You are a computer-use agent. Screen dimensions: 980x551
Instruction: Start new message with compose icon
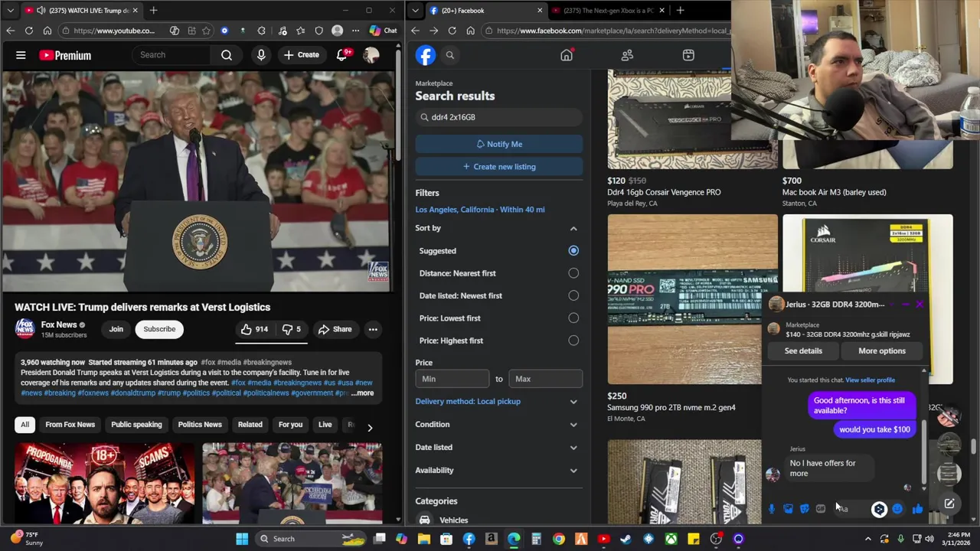(949, 504)
